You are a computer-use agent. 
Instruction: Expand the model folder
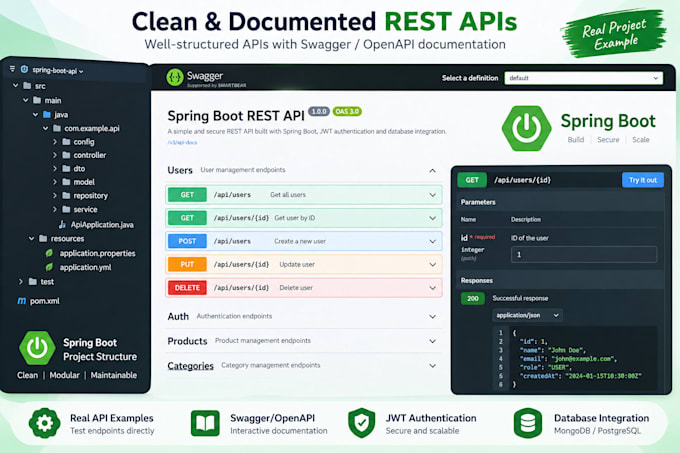click(55, 182)
